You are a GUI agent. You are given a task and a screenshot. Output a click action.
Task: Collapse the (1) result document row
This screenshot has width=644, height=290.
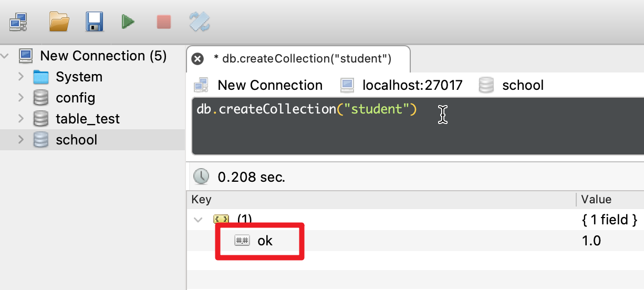199,220
